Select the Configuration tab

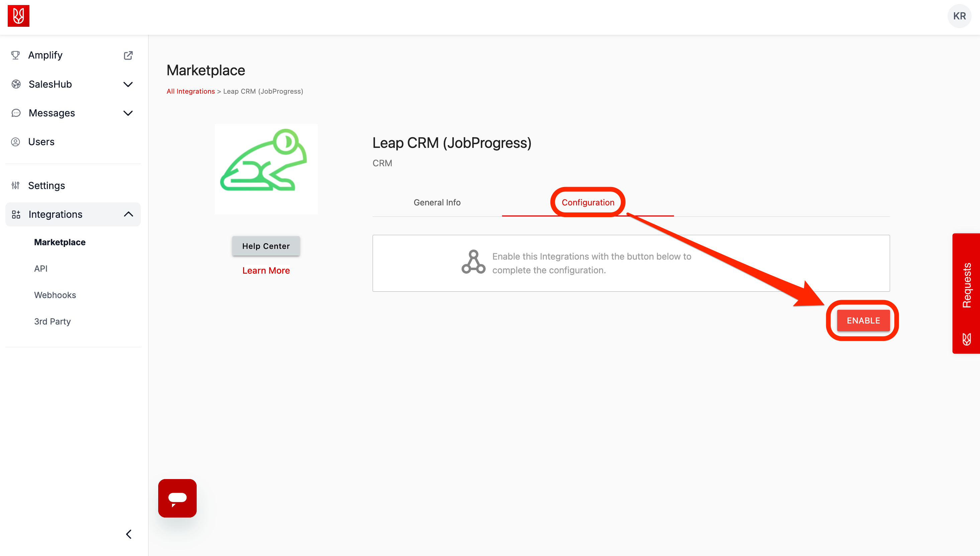tap(588, 202)
